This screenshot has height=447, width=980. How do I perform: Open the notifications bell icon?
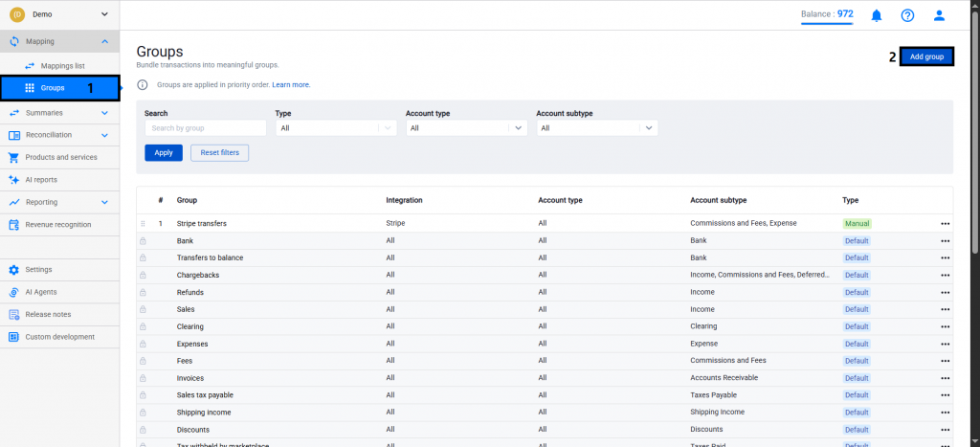pos(877,15)
